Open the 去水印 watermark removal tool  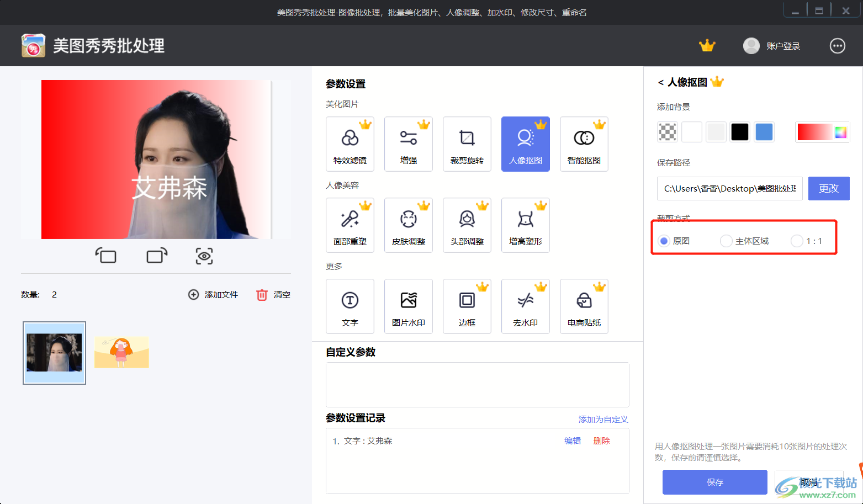point(526,306)
